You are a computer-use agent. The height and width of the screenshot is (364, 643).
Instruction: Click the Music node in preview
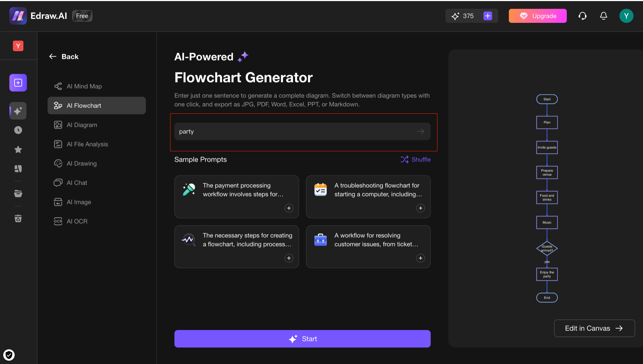tap(547, 222)
